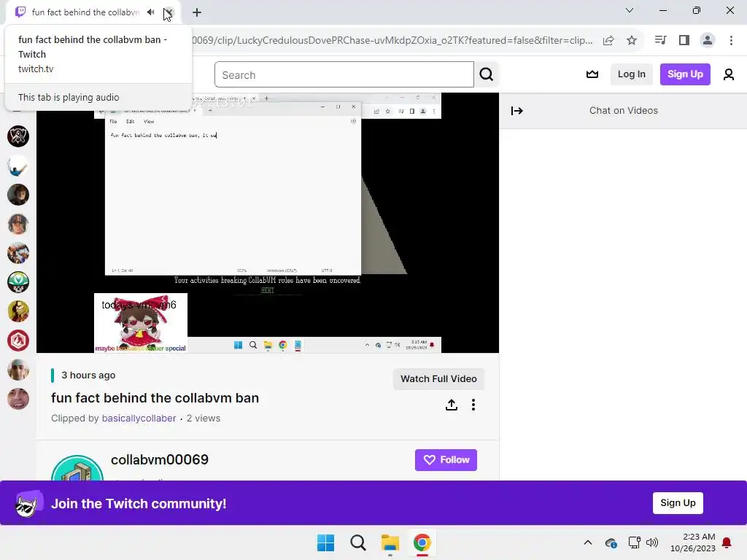Open the third sidebar channel avatar
The height and width of the screenshot is (560, 747).
(x=18, y=195)
